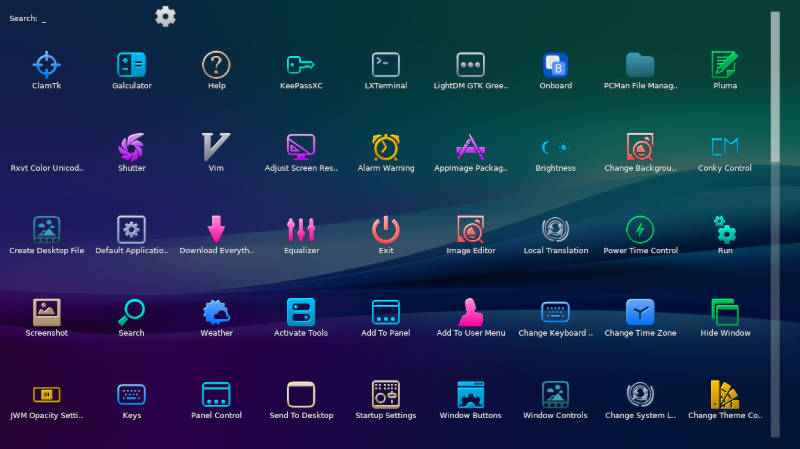Open Alarm Warning
Screen dimensions: 800x449
click(386, 147)
